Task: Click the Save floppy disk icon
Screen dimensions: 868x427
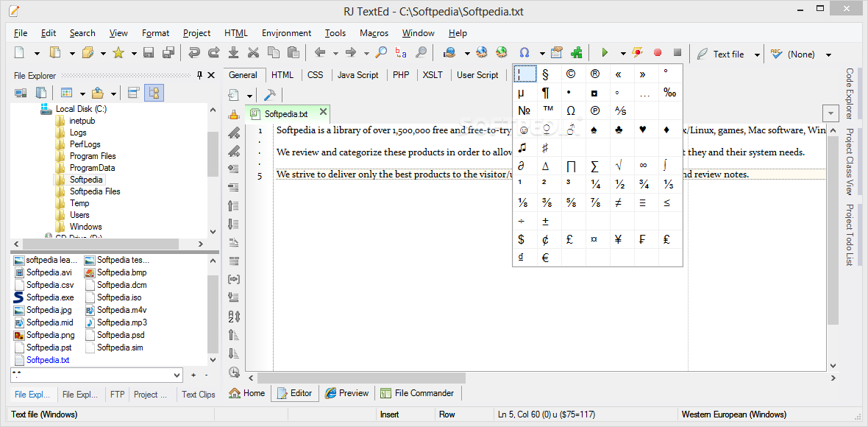Action: tap(149, 53)
